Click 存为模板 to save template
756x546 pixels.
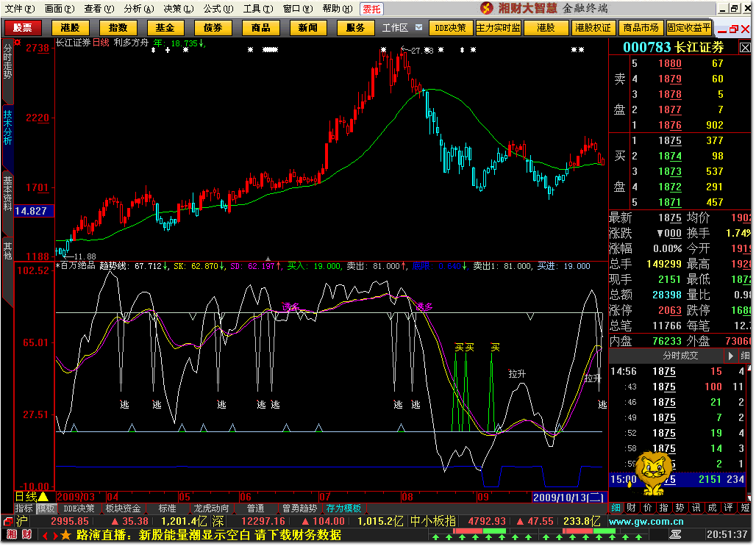tap(343, 509)
